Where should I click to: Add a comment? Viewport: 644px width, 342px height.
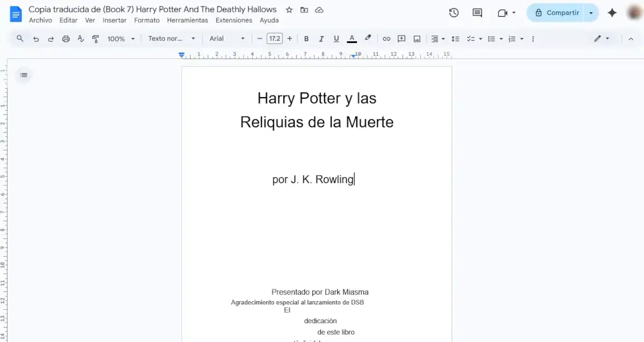click(x=401, y=38)
